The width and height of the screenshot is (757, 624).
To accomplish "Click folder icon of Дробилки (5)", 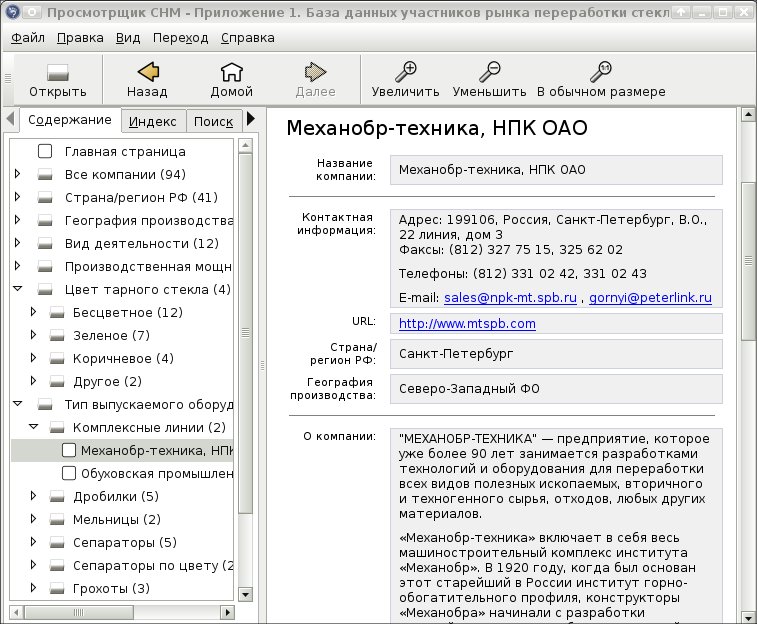I will tap(56, 497).
